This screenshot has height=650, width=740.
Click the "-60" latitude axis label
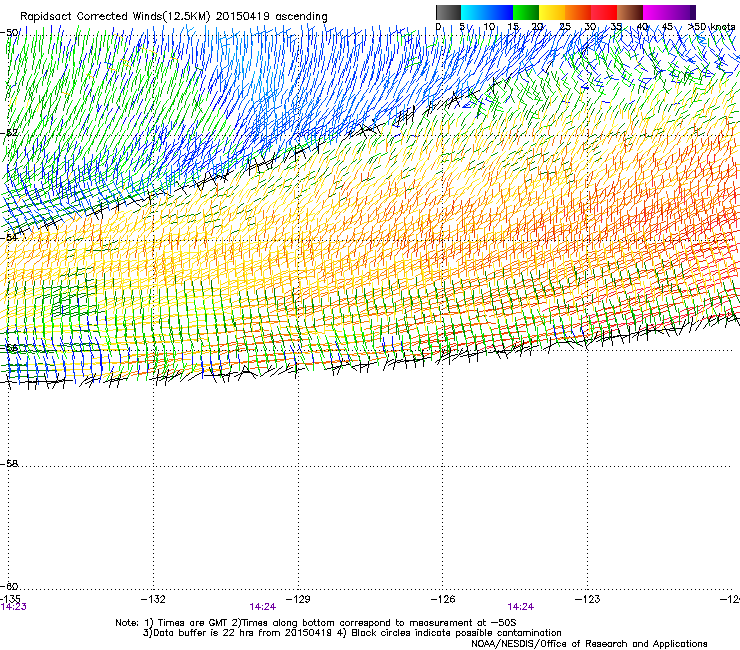click(x=9, y=586)
